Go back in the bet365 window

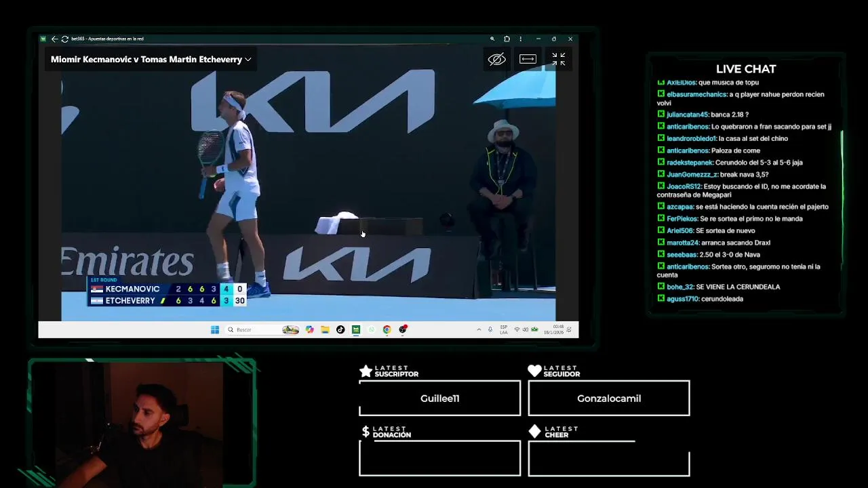tap(54, 39)
